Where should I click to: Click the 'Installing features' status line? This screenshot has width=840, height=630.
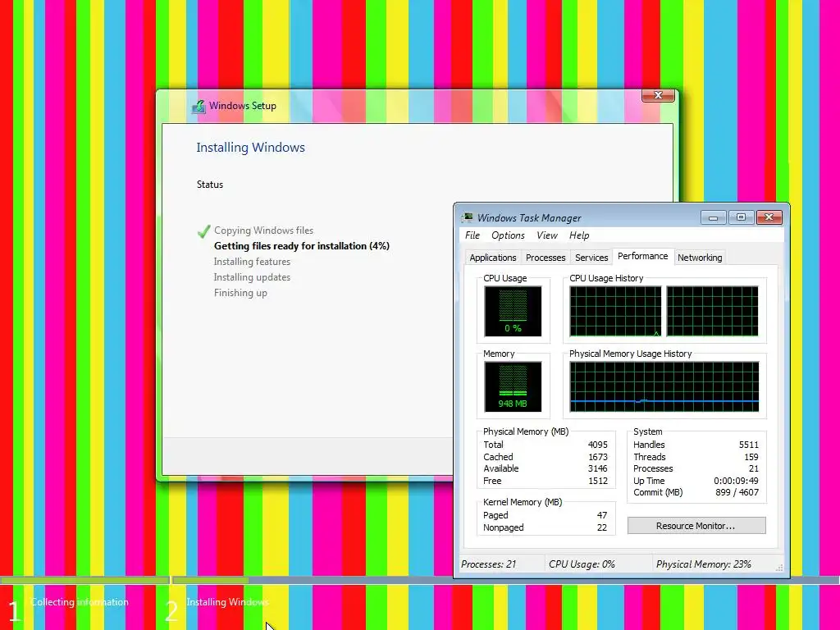pyautogui.click(x=252, y=262)
